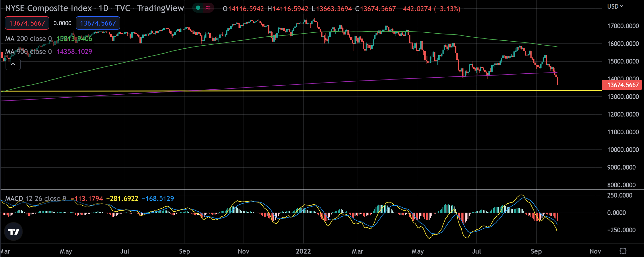Screen dimensions: 644x257
Task: Click the 2022 label on time axis
Action: 303,251
